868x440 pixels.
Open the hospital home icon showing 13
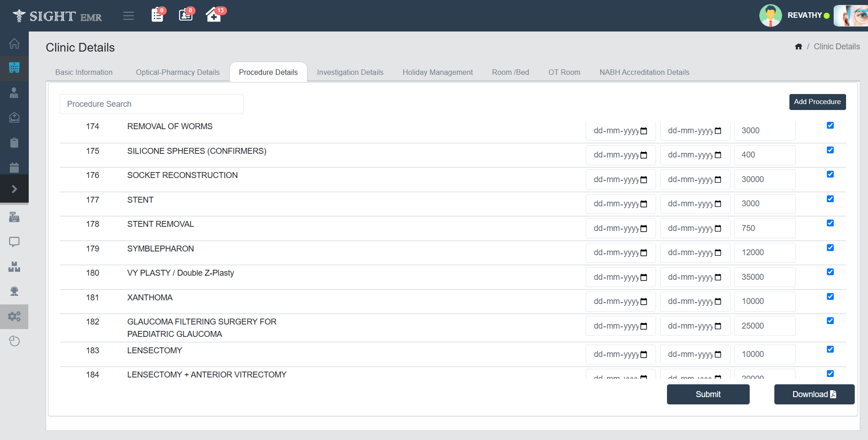(213, 15)
